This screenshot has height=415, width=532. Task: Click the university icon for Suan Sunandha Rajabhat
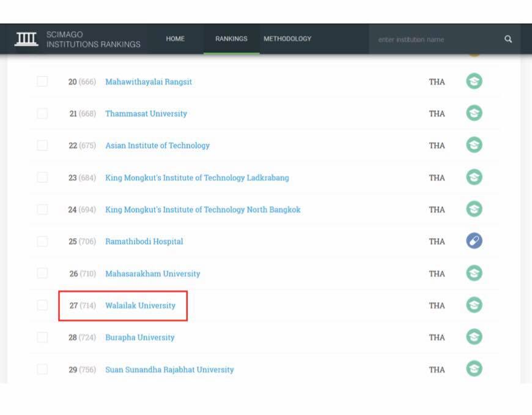point(474,368)
